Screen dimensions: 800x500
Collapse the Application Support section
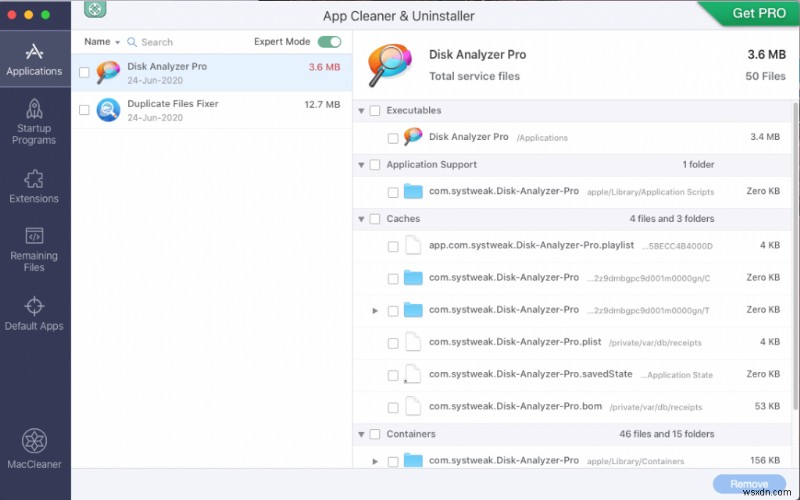(x=361, y=165)
